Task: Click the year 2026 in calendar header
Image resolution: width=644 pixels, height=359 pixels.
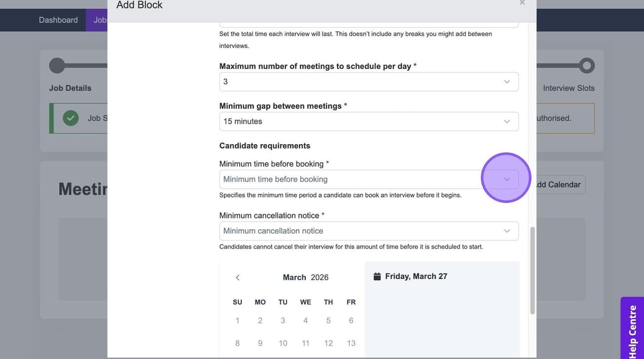Action: (x=320, y=278)
